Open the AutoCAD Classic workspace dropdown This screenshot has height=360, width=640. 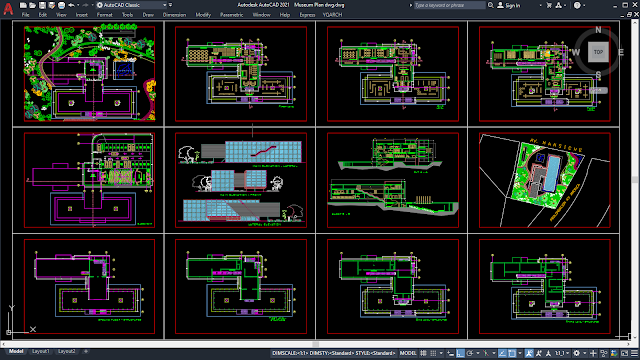pyautogui.click(x=132, y=5)
